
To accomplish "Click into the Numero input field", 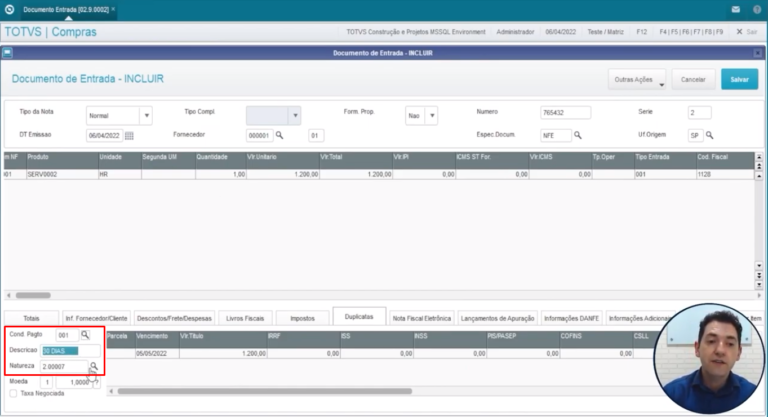I will pyautogui.click(x=565, y=112).
